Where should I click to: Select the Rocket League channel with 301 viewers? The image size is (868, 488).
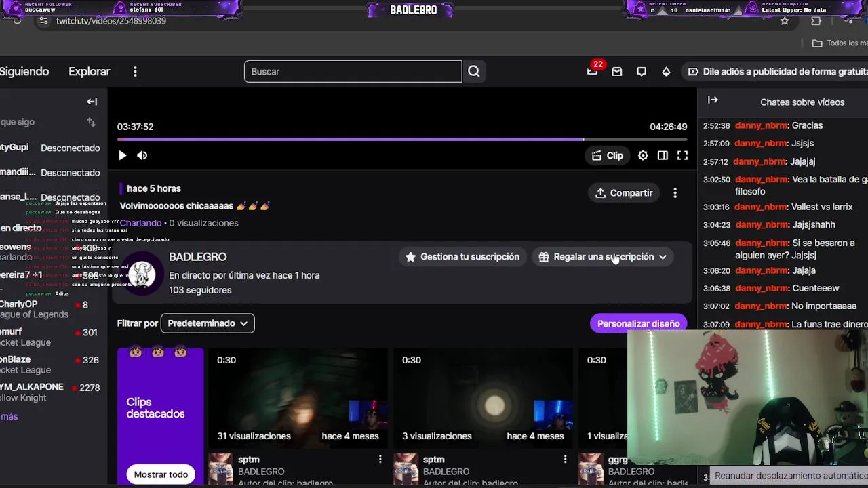(52, 337)
